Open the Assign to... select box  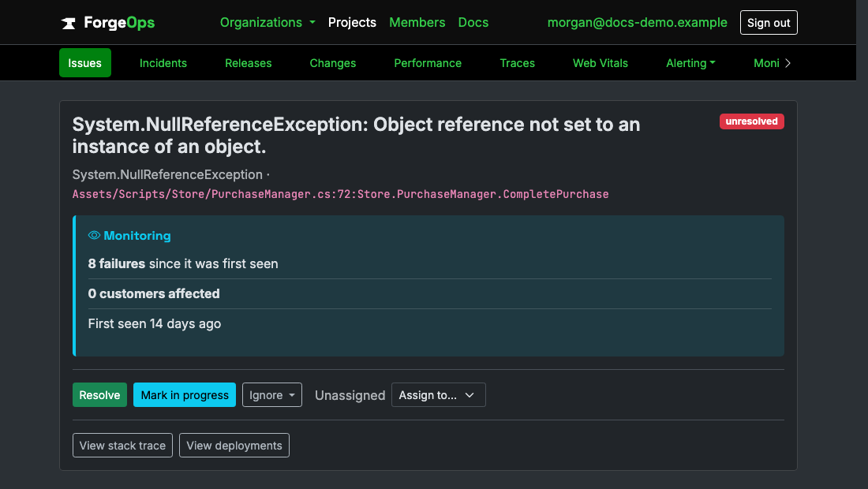(439, 395)
